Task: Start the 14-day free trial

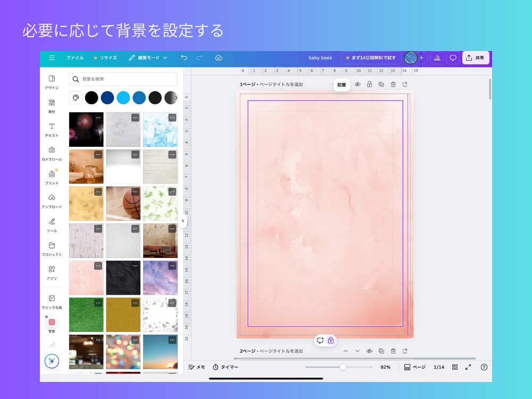Action: point(371,58)
